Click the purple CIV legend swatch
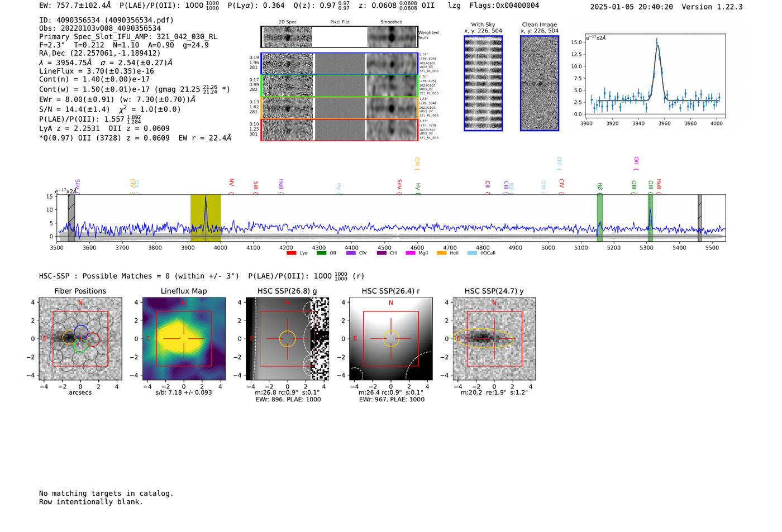This screenshot has width=782, height=532. [x=351, y=253]
